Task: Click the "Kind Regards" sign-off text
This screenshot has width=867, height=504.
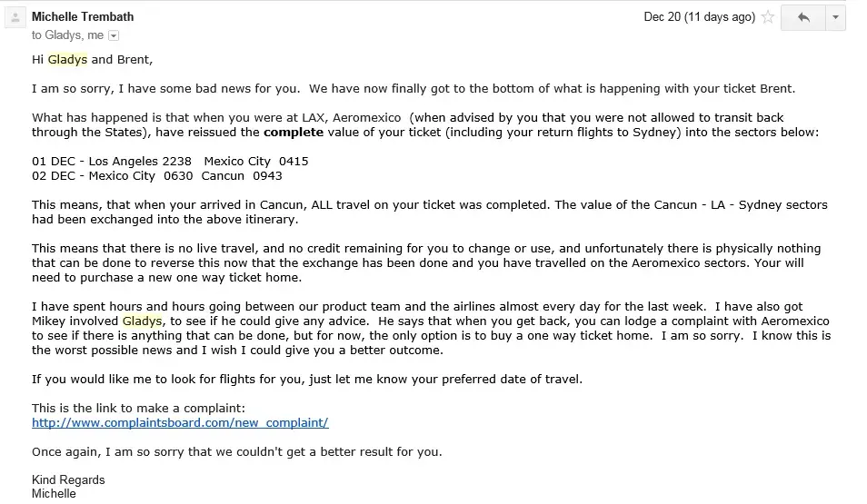Action: 68,479
